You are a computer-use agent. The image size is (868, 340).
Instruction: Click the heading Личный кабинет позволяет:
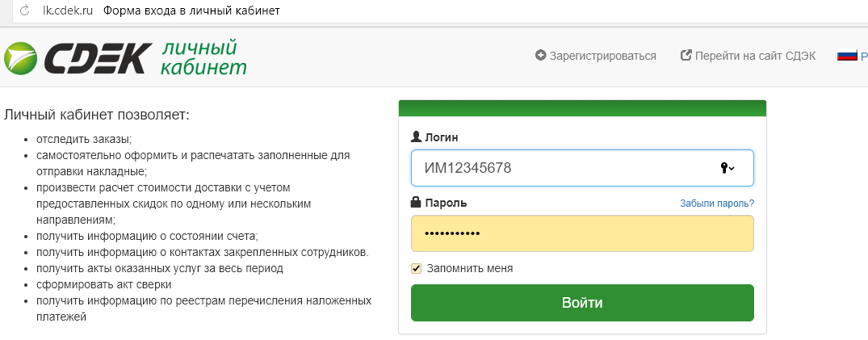[x=97, y=115]
